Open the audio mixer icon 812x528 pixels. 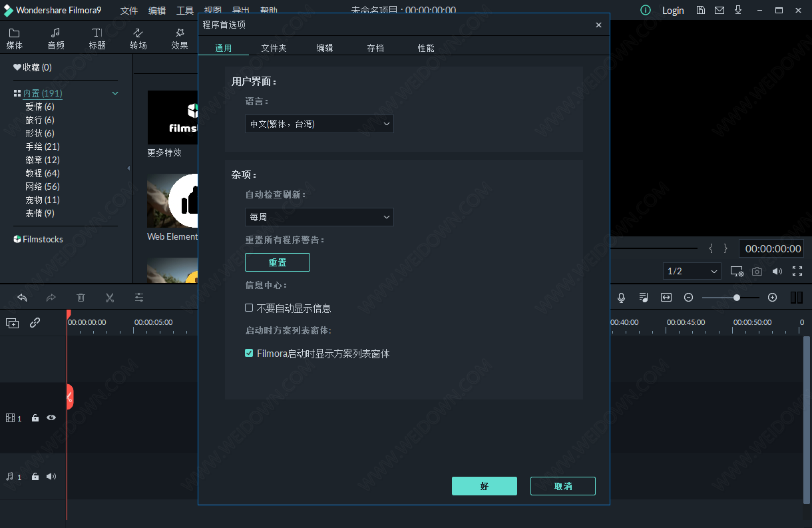point(644,298)
